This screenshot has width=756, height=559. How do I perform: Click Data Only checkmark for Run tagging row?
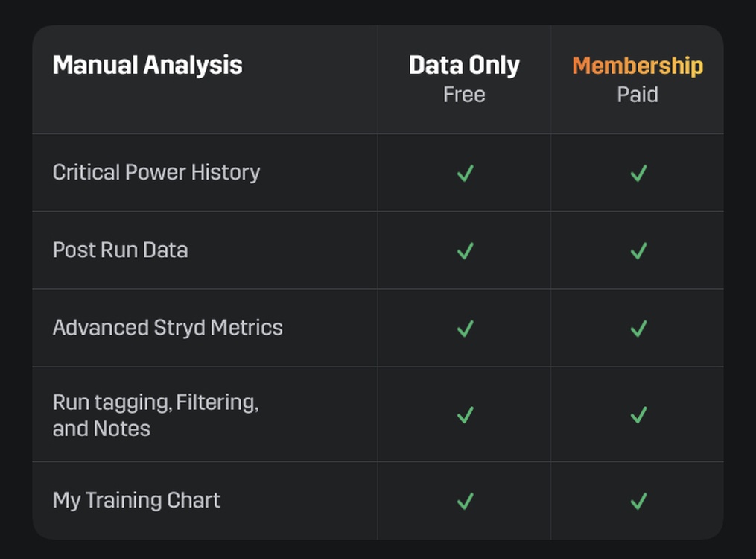coord(466,415)
